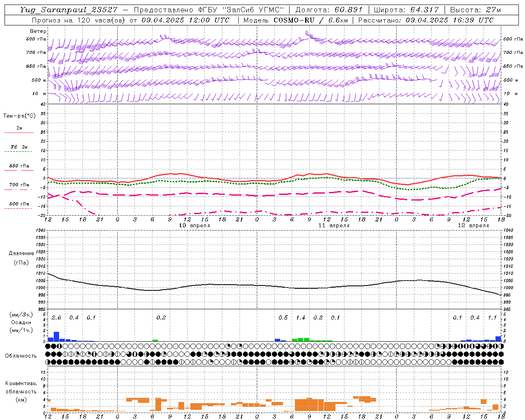Click the Давление pressure panel label
Viewport: 525px width, 420px height.
pos(21,253)
